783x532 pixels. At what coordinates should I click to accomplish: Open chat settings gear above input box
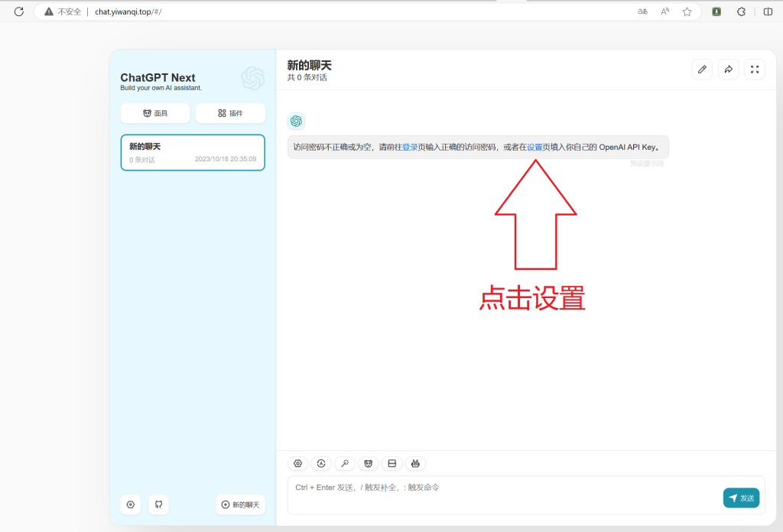[x=298, y=463]
